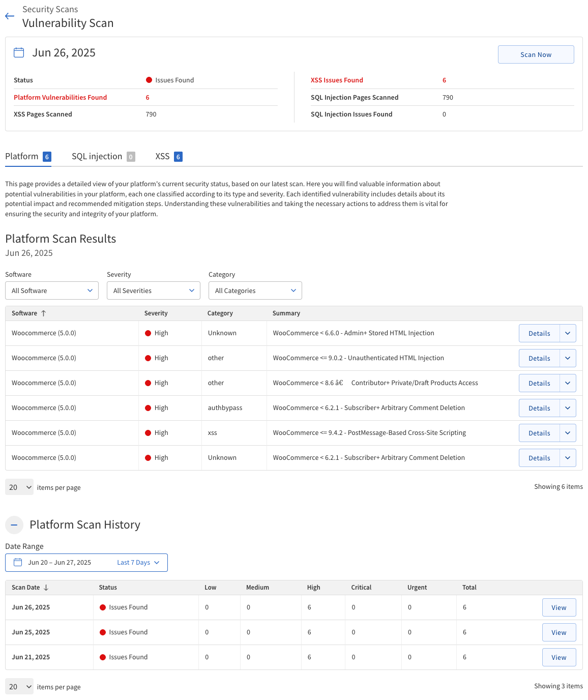Click the Summary column header

click(286, 313)
